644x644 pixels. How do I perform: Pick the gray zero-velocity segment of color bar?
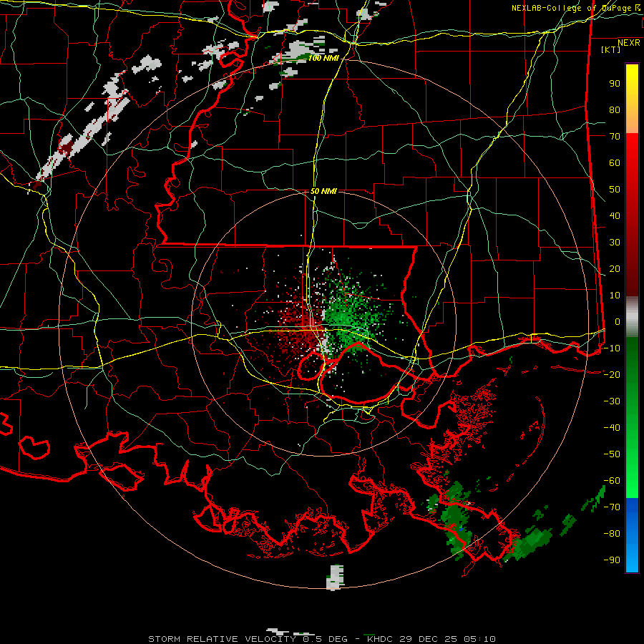pyautogui.click(x=632, y=317)
